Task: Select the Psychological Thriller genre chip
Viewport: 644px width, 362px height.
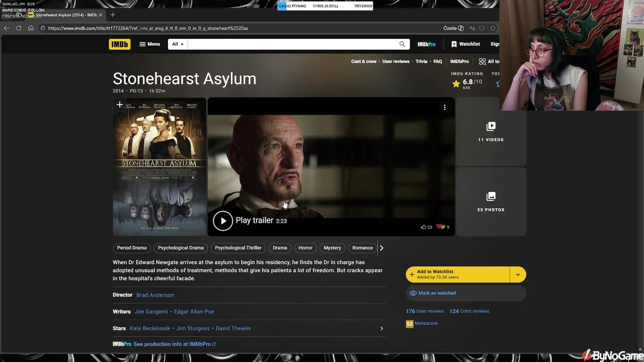Action: point(238,248)
